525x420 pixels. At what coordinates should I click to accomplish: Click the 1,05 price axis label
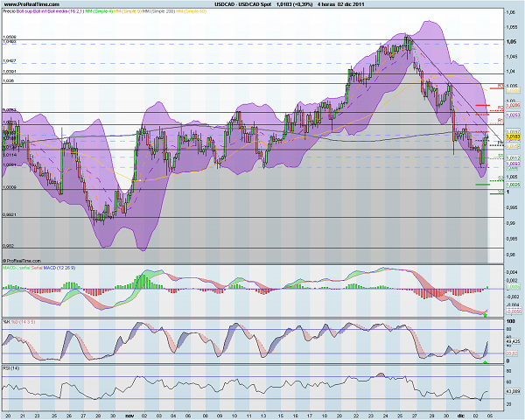pyautogui.click(x=511, y=42)
